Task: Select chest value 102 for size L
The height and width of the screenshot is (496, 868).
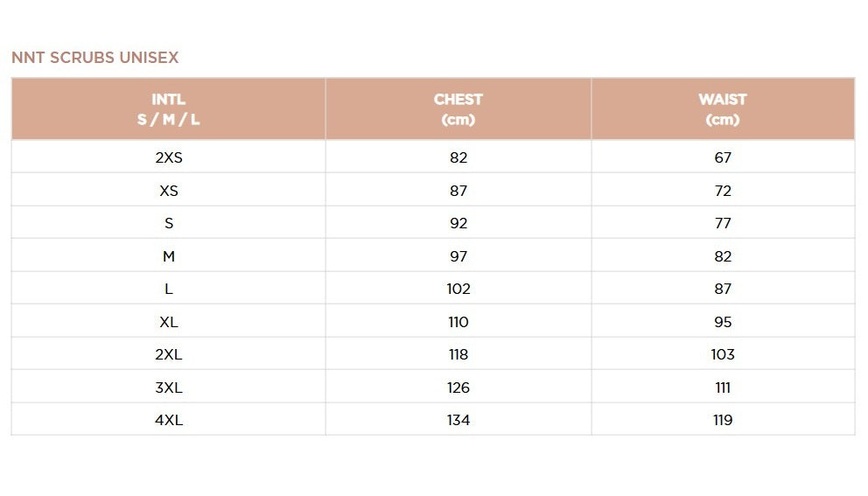Action: [458, 289]
